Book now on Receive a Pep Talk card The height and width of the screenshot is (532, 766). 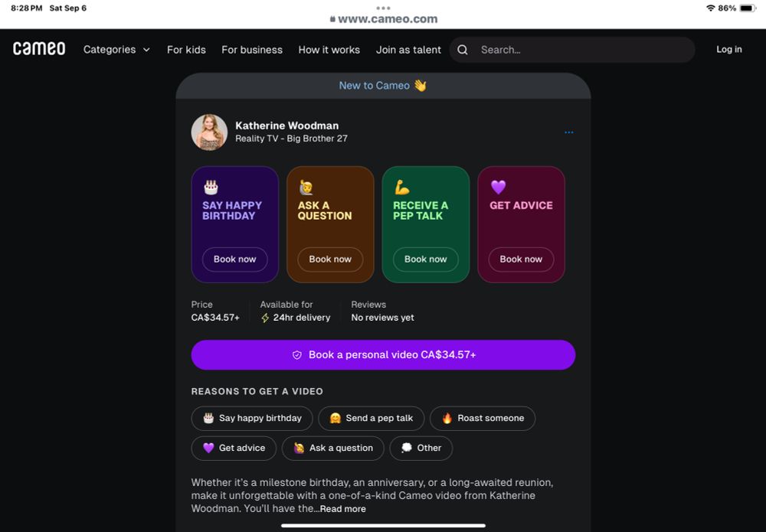tap(425, 259)
